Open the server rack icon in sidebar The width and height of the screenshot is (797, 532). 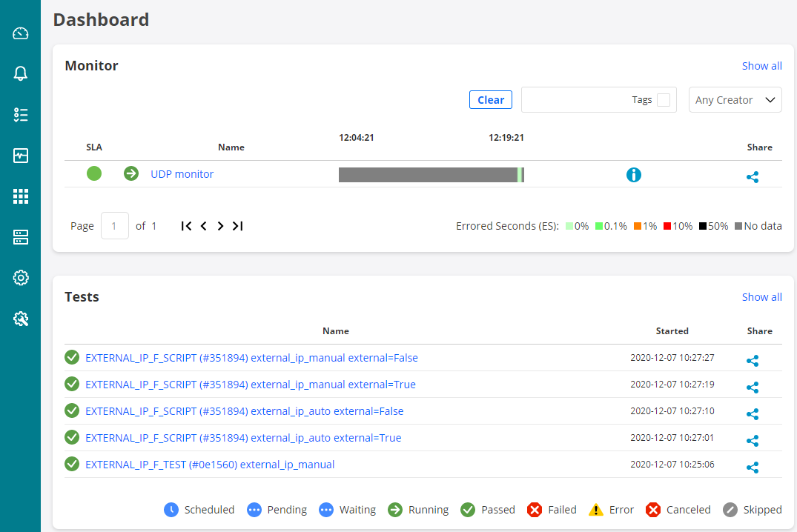point(21,237)
